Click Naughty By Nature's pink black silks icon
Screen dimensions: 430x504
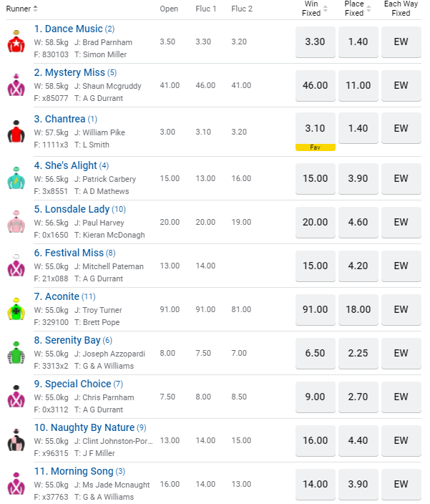point(16,441)
